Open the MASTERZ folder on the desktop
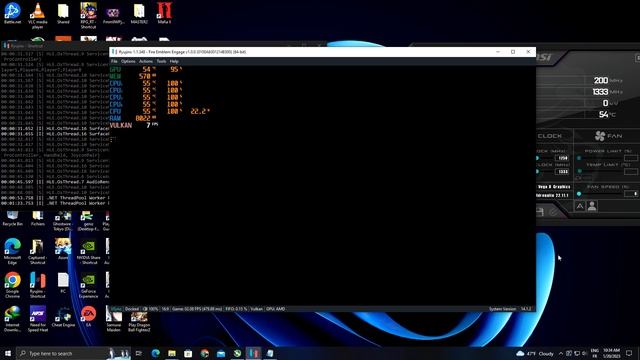The height and width of the screenshot is (360, 640). point(139,13)
